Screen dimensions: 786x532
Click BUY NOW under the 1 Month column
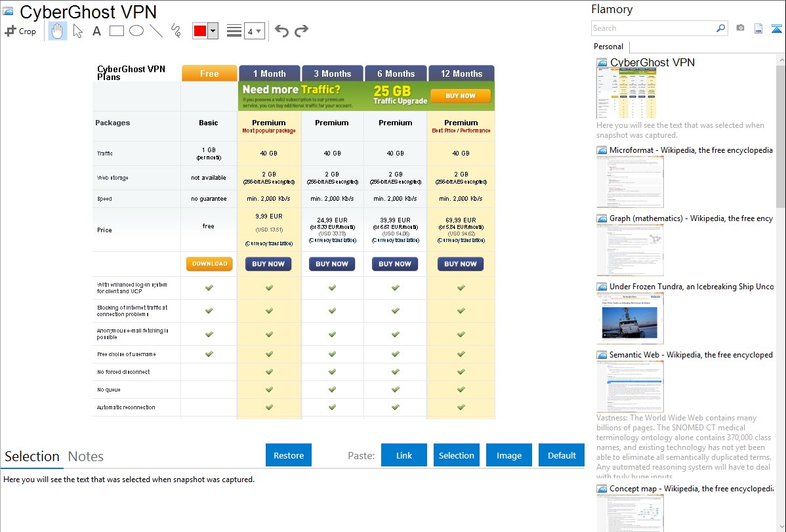[268, 264]
